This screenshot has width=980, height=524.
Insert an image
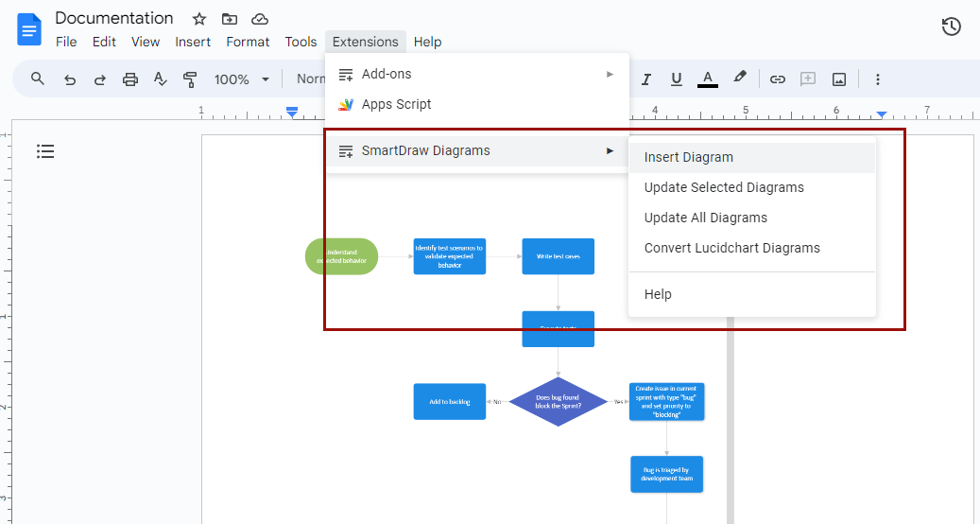coord(839,79)
